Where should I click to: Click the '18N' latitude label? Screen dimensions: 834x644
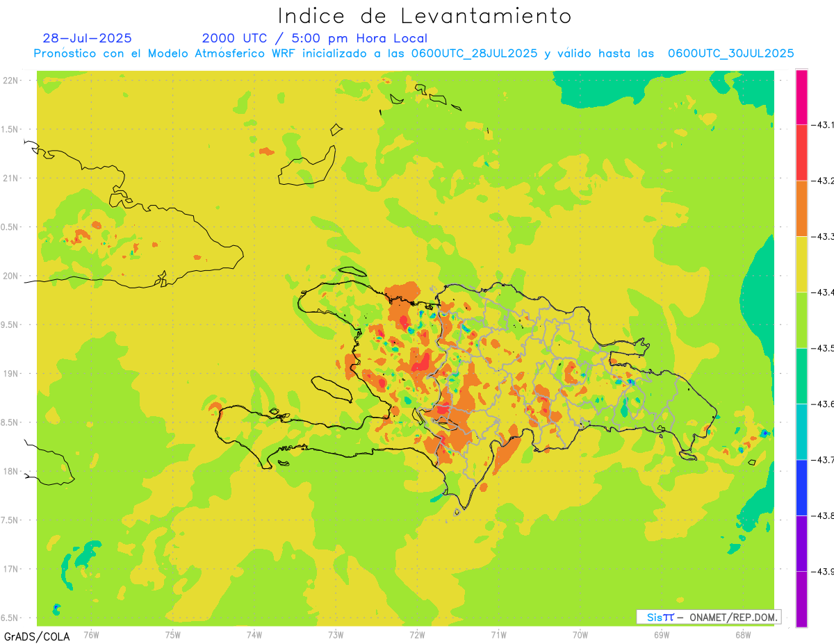(11, 471)
